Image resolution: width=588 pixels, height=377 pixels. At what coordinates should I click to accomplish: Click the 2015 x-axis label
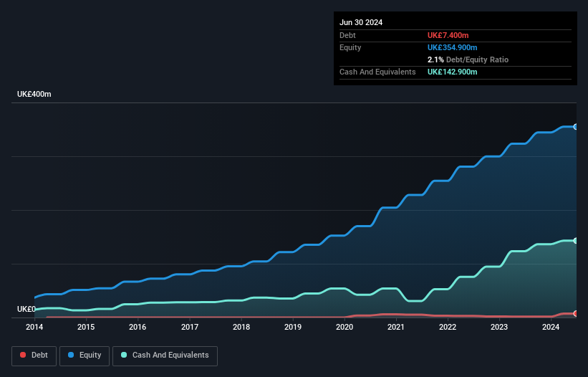(x=86, y=327)
